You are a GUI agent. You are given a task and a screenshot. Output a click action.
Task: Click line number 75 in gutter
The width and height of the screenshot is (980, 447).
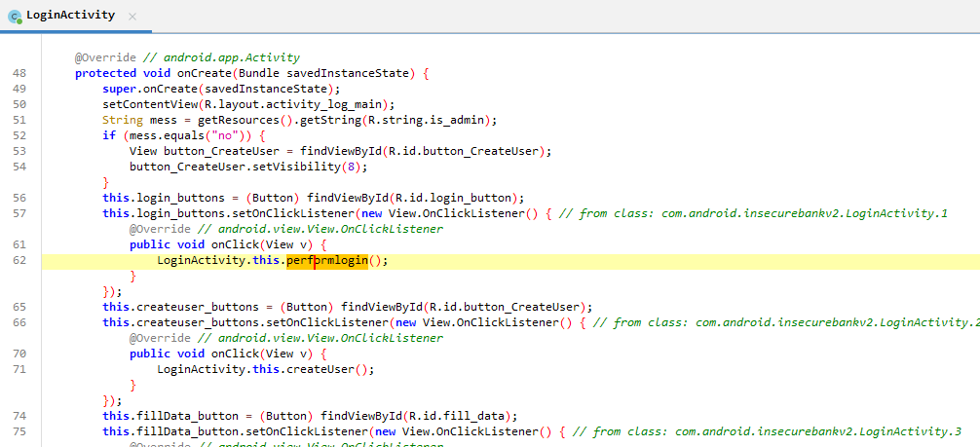(19, 431)
